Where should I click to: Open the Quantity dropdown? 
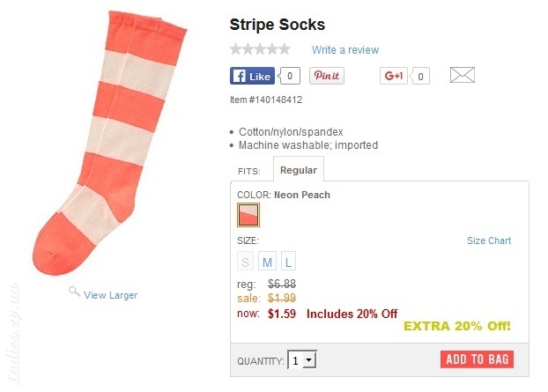tap(302, 359)
